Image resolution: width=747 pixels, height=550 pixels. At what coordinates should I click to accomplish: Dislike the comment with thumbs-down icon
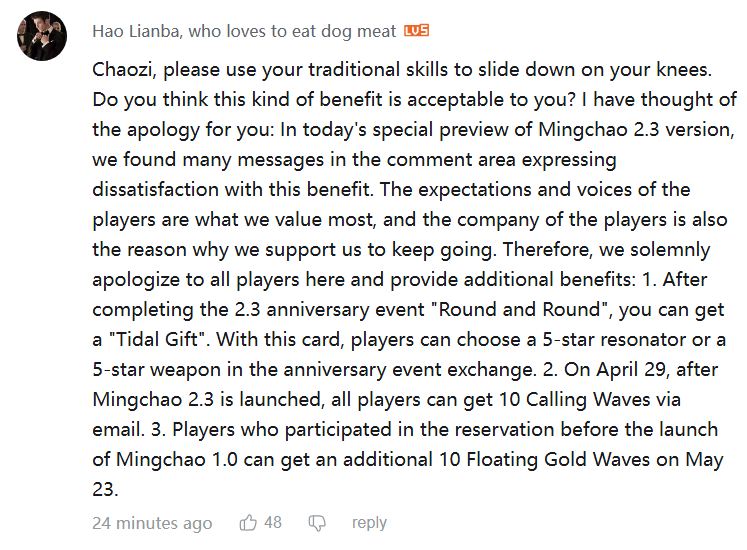click(x=317, y=523)
